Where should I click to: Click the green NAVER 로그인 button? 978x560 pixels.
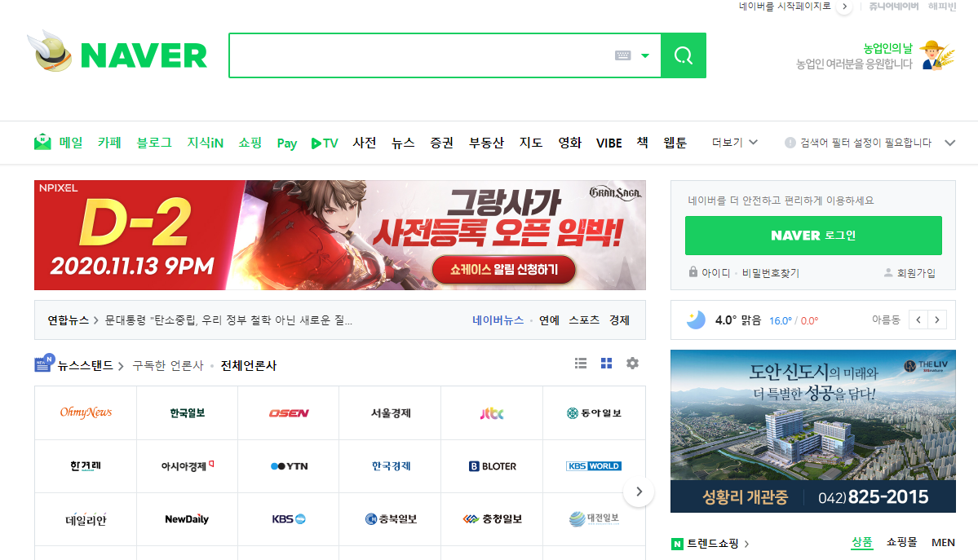click(813, 236)
